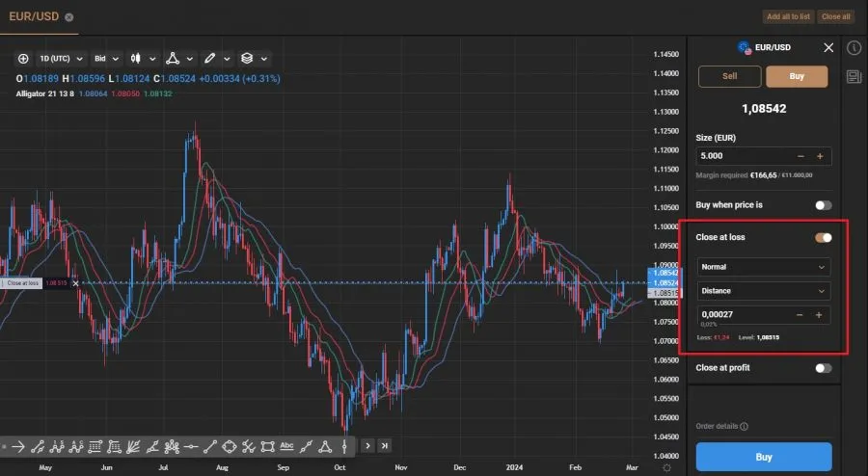Remove the Close at loss line on chart
This screenshot has height=476, width=868.
point(75,283)
